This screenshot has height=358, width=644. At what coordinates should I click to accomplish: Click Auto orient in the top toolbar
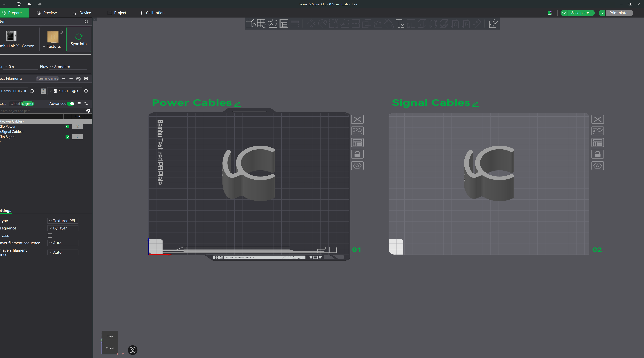pyautogui.click(x=273, y=24)
